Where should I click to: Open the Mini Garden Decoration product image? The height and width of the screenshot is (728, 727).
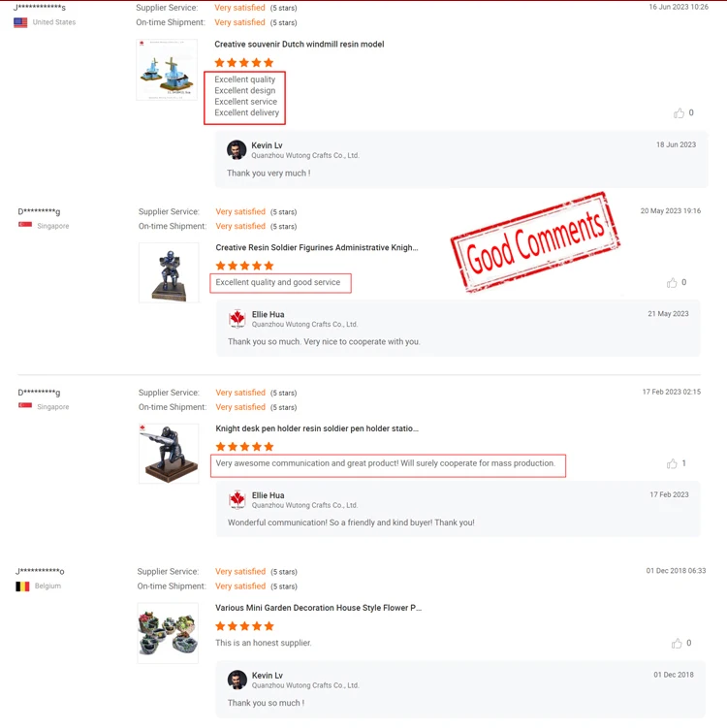click(x=168, y=633)
